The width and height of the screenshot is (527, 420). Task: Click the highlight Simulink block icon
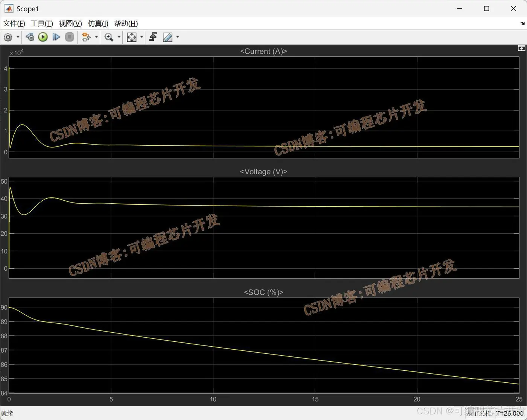coord(86,37)
